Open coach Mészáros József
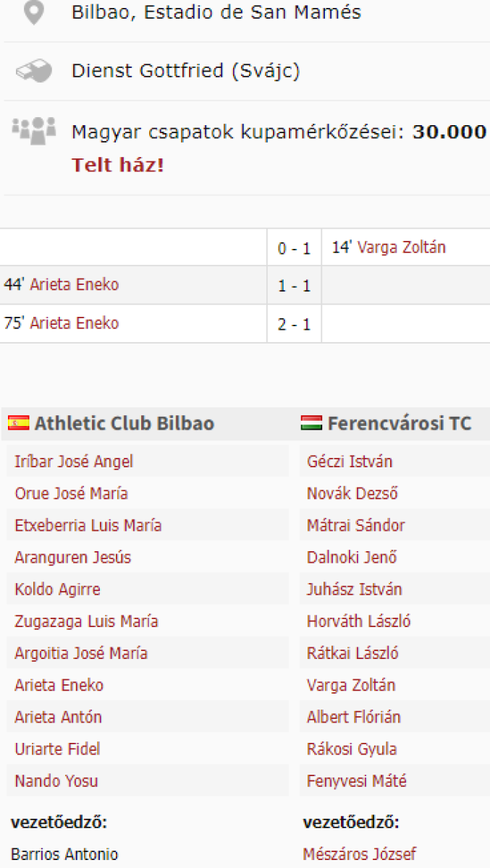Viewport: 490px width, 868px height. pos(359,854)
